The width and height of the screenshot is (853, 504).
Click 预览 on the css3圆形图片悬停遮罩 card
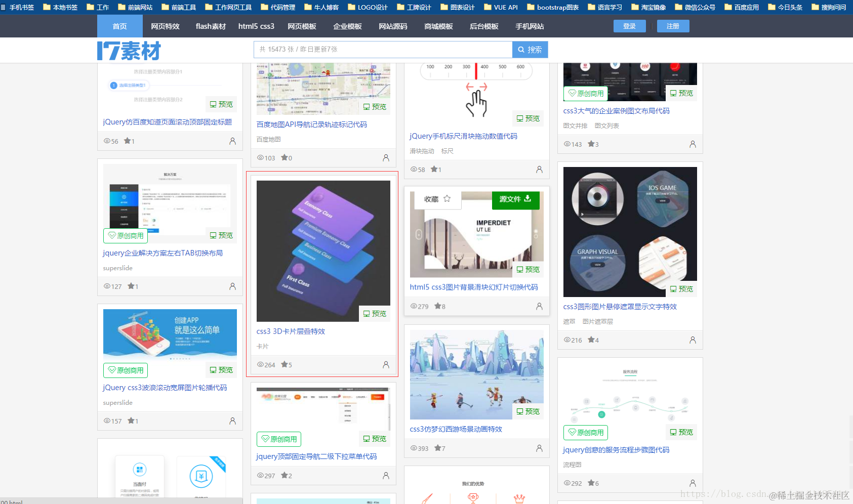coord(681,289)
